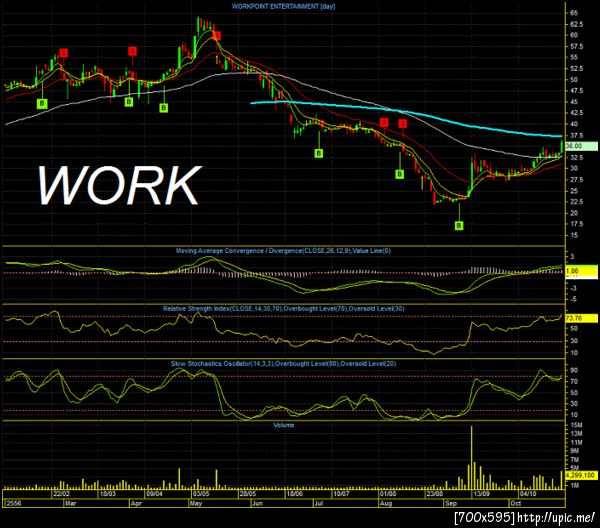Select the Slow Stochastics Oscillator indicator label
600x528 pixels.
click(x=284, y=363)
